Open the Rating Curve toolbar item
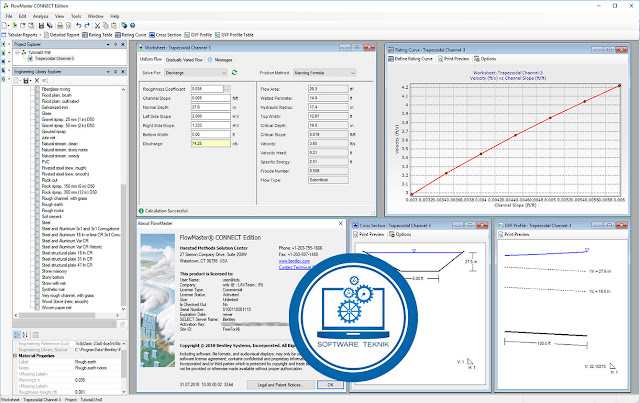 tap(131, 35)
